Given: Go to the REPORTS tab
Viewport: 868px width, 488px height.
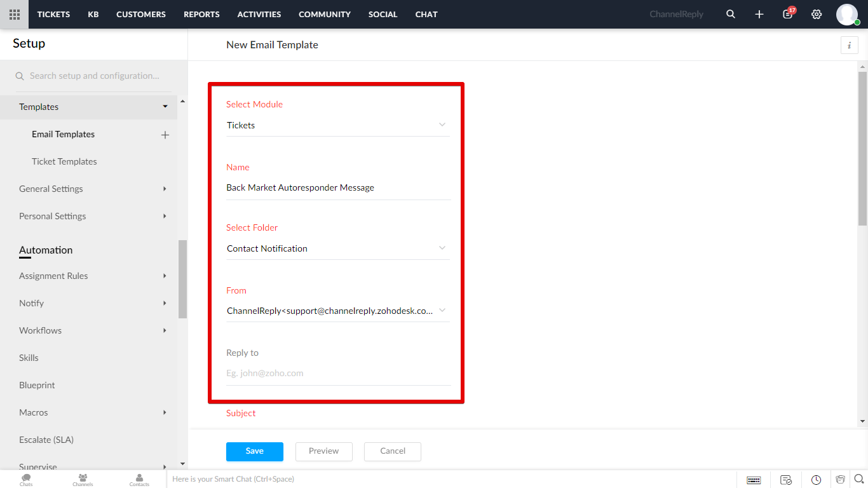Looking at the screenshot, I should (201, 14).
